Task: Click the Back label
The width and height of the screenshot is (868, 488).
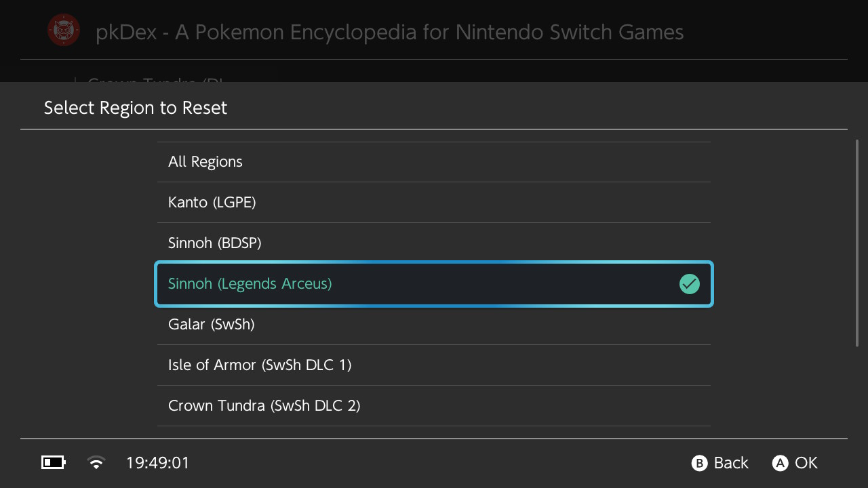Action: click(x=731, y=463)
